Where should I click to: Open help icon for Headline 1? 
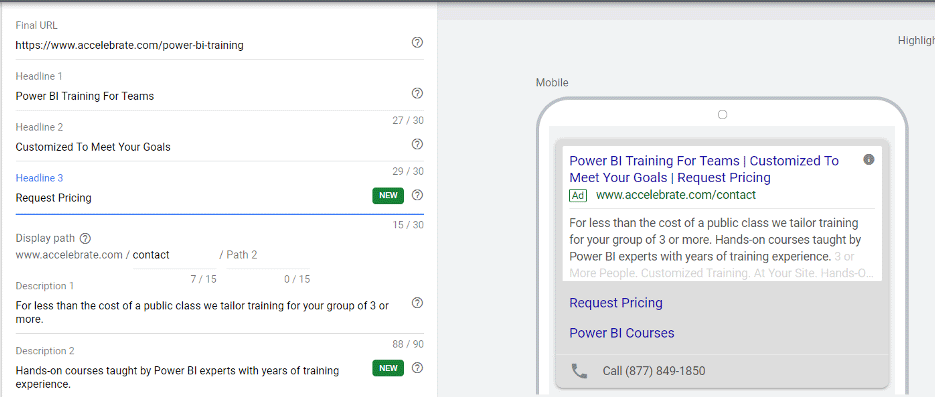pos(417,93)
